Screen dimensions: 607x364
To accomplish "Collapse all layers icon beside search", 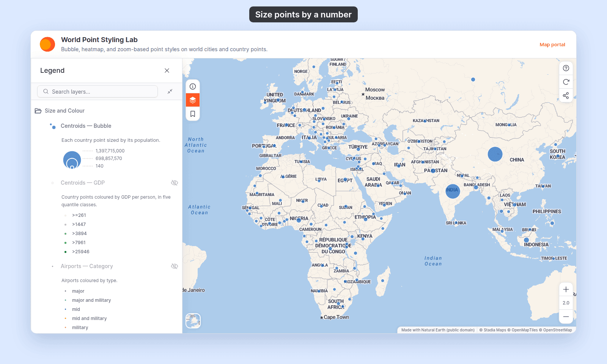I will (x=170, y=91).
